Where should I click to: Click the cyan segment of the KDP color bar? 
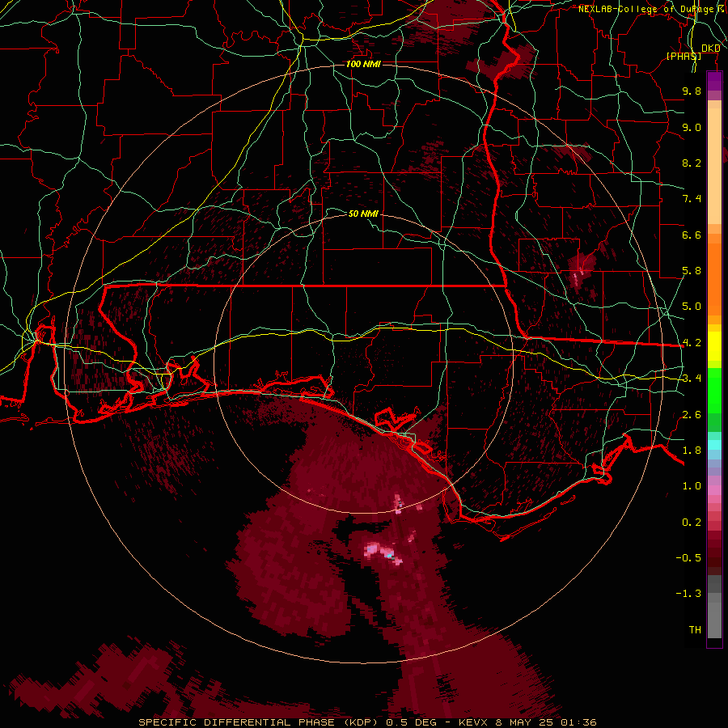tap(714, 445)
